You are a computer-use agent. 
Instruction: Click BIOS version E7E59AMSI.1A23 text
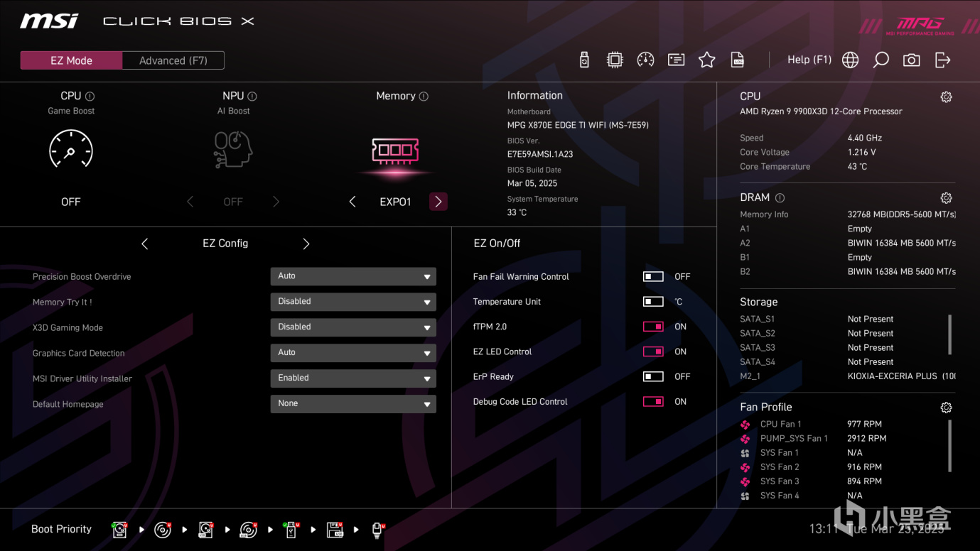tap(540, 154)
